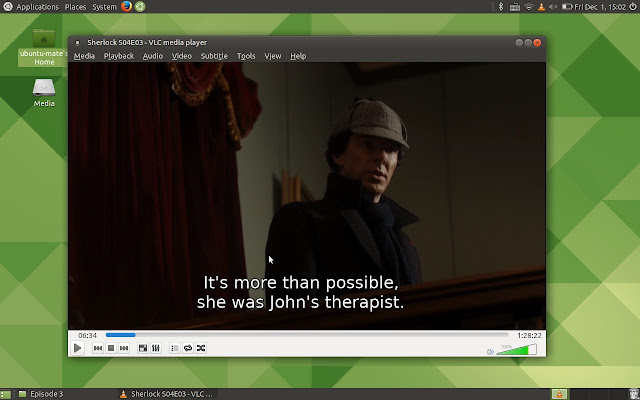Open the Places menu in top panel
640x400 pixels.
click(x=75, y=7)
